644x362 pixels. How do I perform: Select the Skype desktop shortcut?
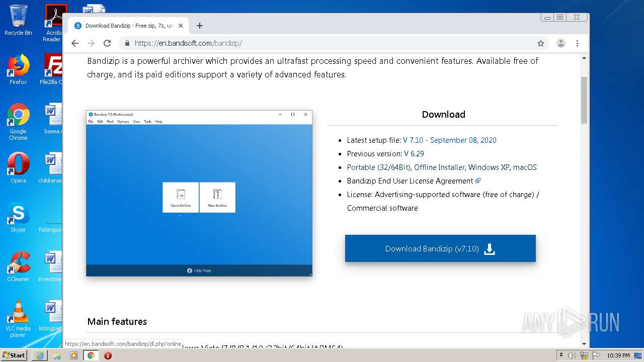18,217
